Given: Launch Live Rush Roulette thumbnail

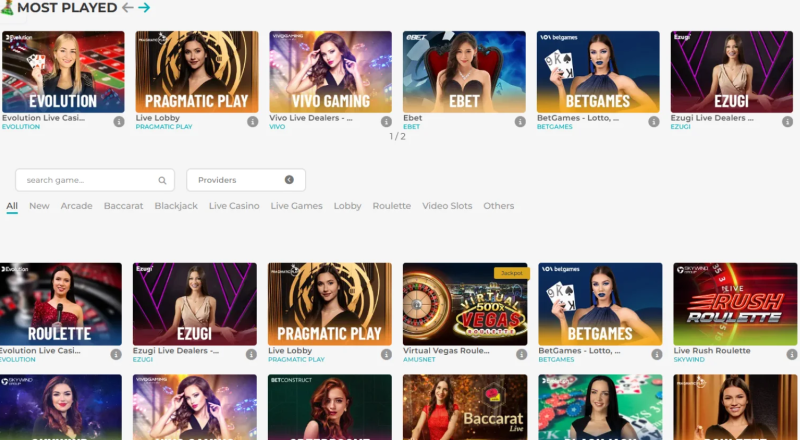Looking at the screenshot, I should pyautogui.click(x=735, y=304).
